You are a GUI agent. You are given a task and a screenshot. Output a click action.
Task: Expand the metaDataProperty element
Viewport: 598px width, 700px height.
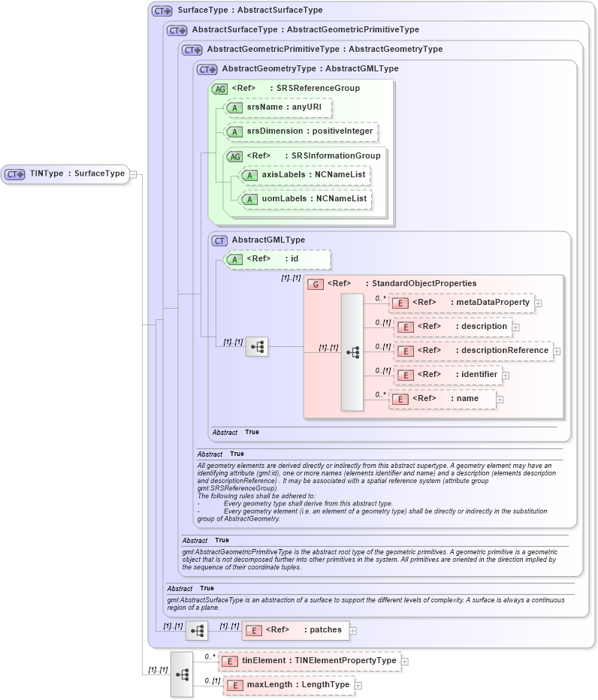538,303
